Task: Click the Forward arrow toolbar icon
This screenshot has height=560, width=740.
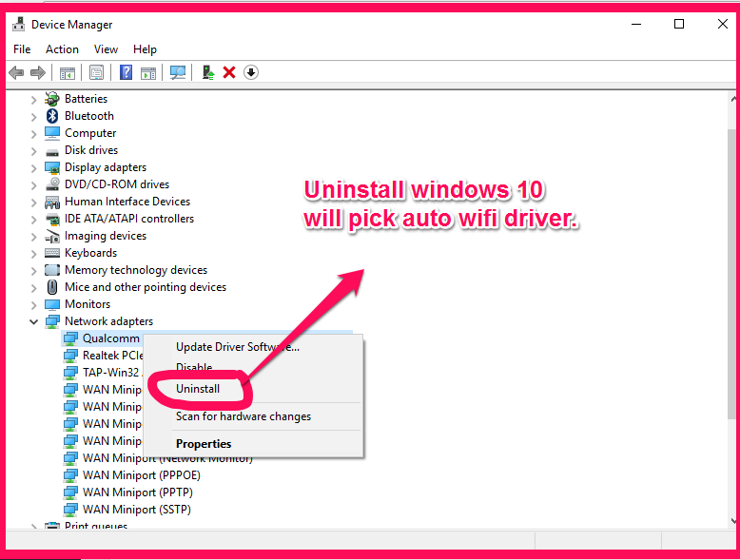Action: click(38, 72)
